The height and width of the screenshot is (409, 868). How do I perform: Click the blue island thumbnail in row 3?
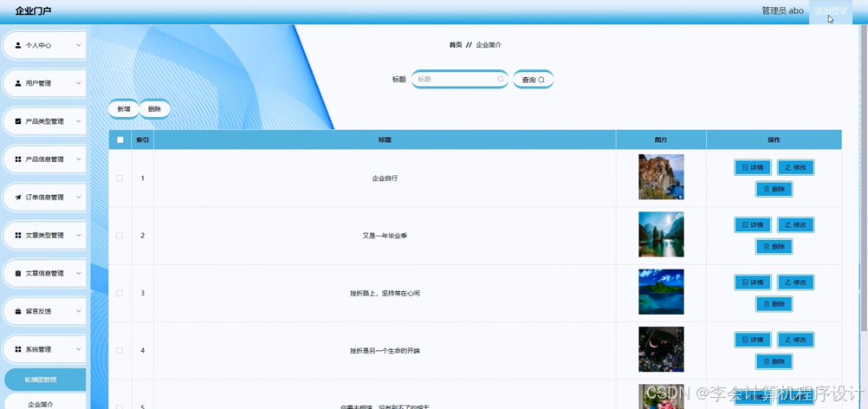pos(661,292)
